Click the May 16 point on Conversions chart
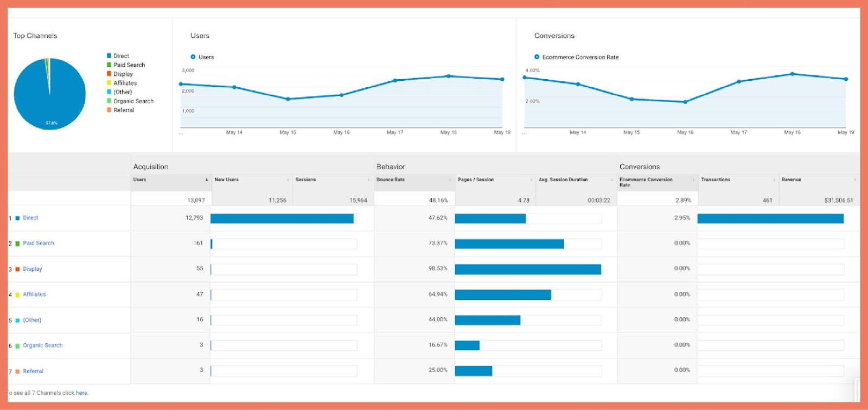The width and height of the screenshot is (868, 410). click(685, 102)
